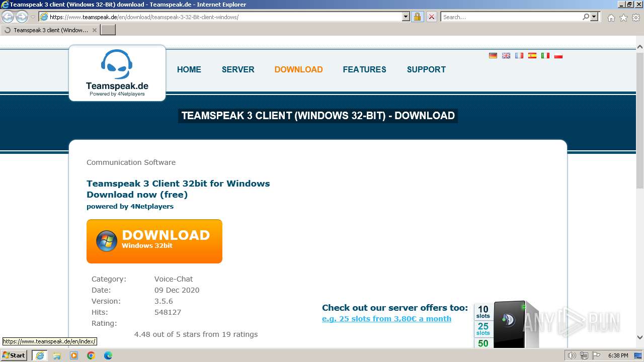644x362 pixels.
Task: Open a new blank tab
Action: tap(108, 30)
